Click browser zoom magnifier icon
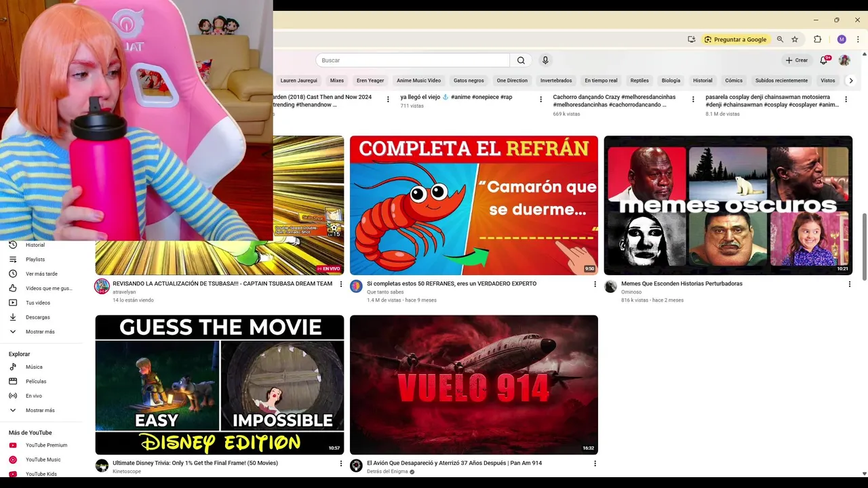The image size is (868, 488). click(x=780, y=39)
